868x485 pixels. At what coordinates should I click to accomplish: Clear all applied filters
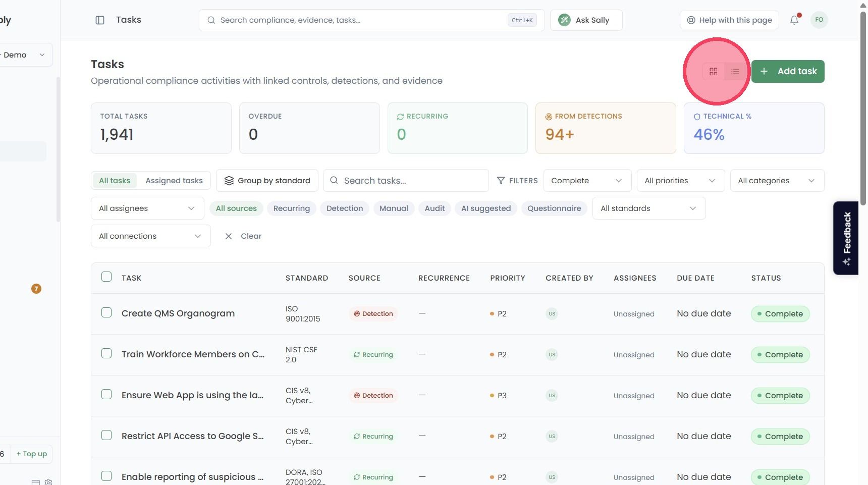tap(243, 236)
